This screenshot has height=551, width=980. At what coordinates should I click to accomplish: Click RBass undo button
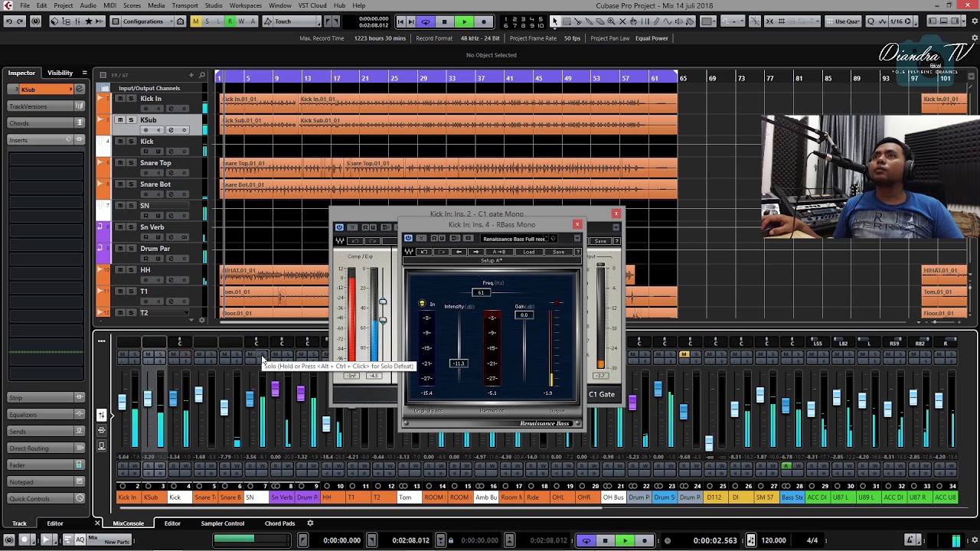[424, 252]
